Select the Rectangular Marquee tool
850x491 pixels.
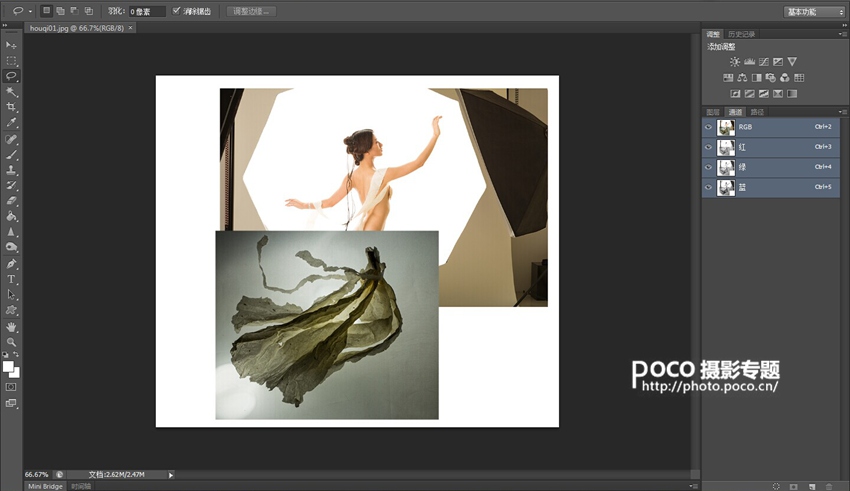11,61
